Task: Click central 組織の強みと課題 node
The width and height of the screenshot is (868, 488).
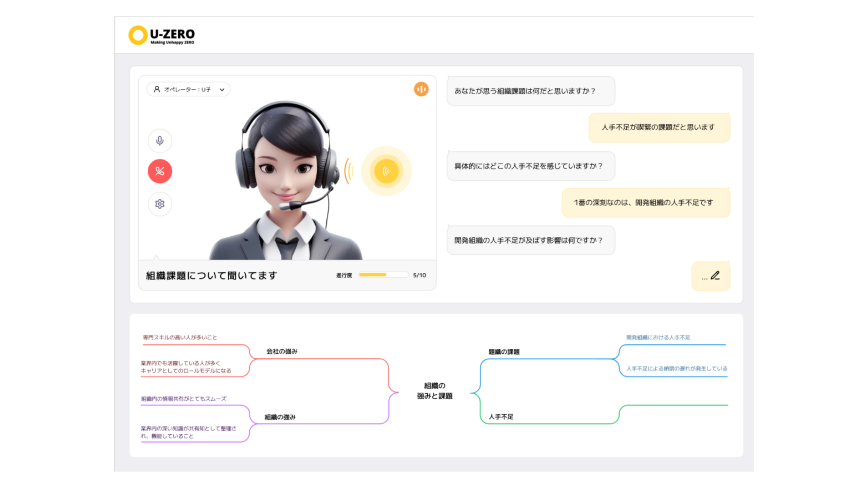Action: [x=434, y=391]
